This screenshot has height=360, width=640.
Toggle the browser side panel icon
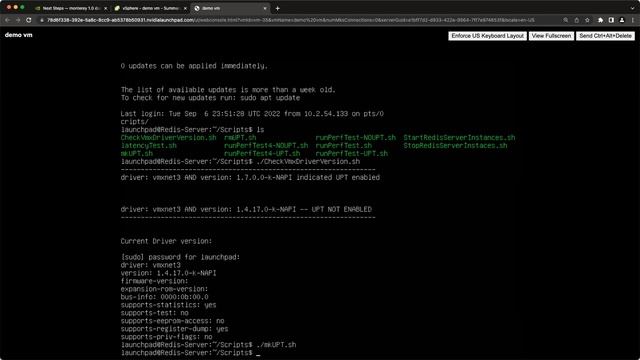(611, 20)
